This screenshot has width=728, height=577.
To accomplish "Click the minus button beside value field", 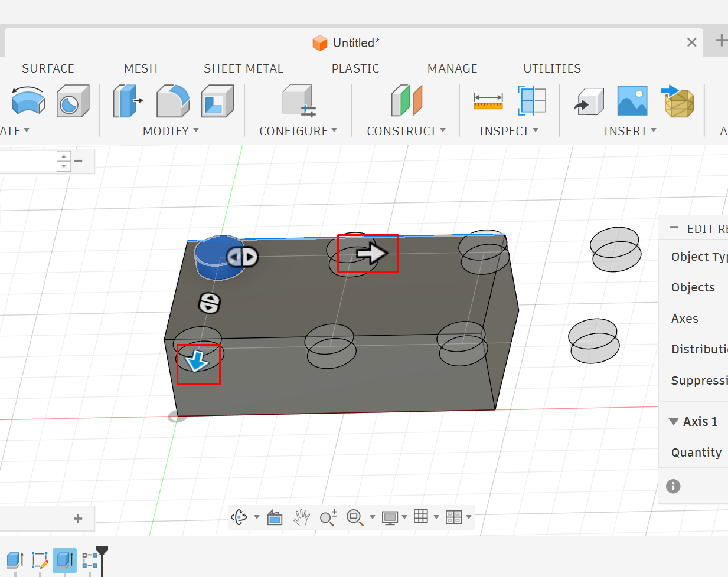I will coord(78,160).
